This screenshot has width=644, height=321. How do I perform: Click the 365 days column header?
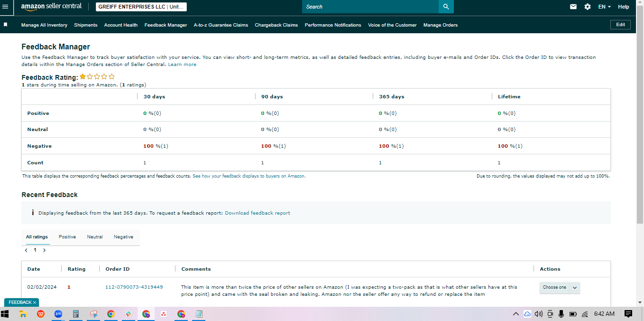click(392, 96)
